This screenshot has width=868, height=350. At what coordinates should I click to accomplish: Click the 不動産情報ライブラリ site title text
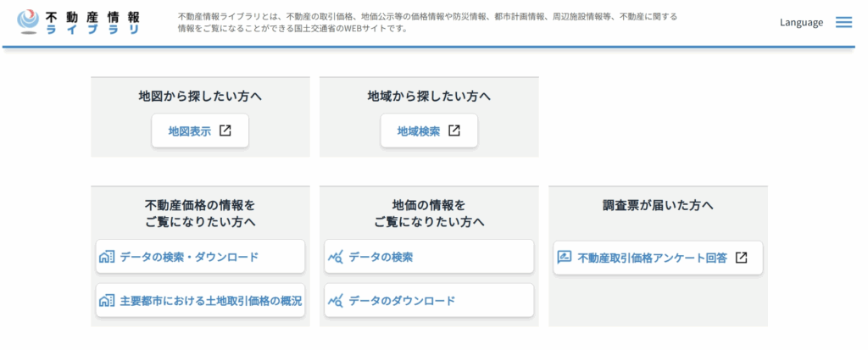pos(93,23)
